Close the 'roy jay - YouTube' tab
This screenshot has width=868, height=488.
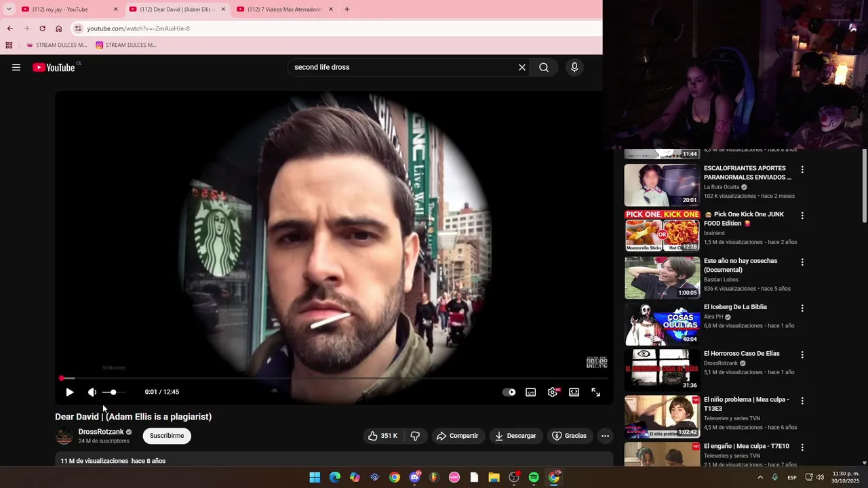click(115, 9)
